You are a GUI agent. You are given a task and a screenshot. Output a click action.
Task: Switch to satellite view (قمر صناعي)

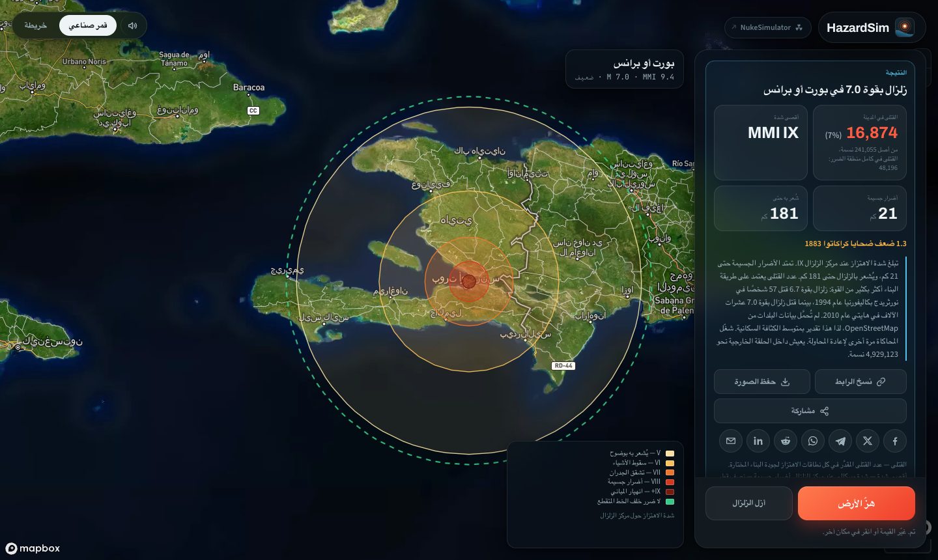[x=88, y=25]
